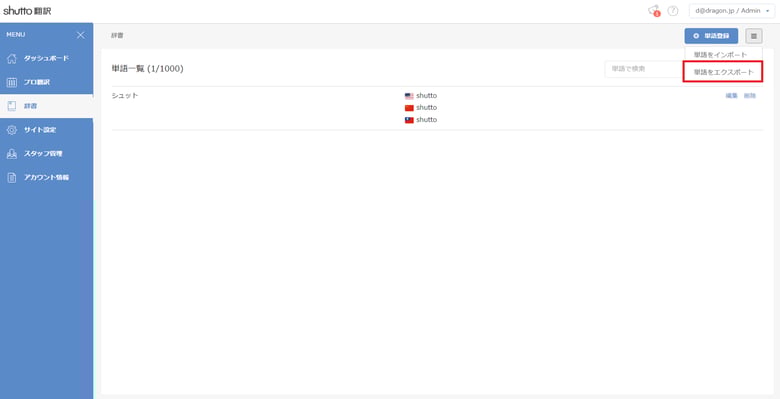Image resolution: width=780 pixels, height=399 pixels.
Task: Click the US flag shutto translation
Action: coord(421,96)
